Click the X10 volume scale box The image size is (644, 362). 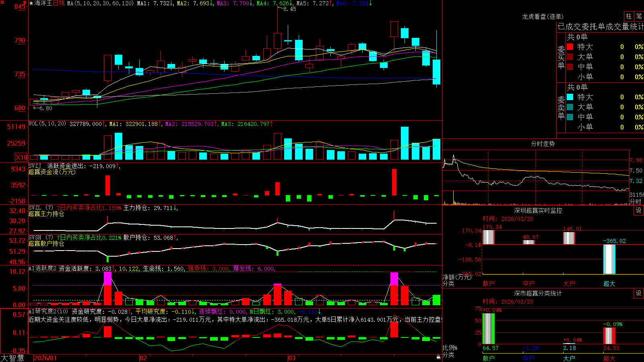tap(21, 157)
